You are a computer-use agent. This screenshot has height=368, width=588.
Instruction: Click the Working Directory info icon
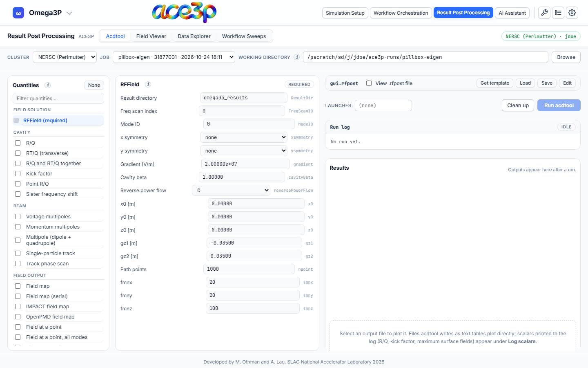(x=297, y=57)
